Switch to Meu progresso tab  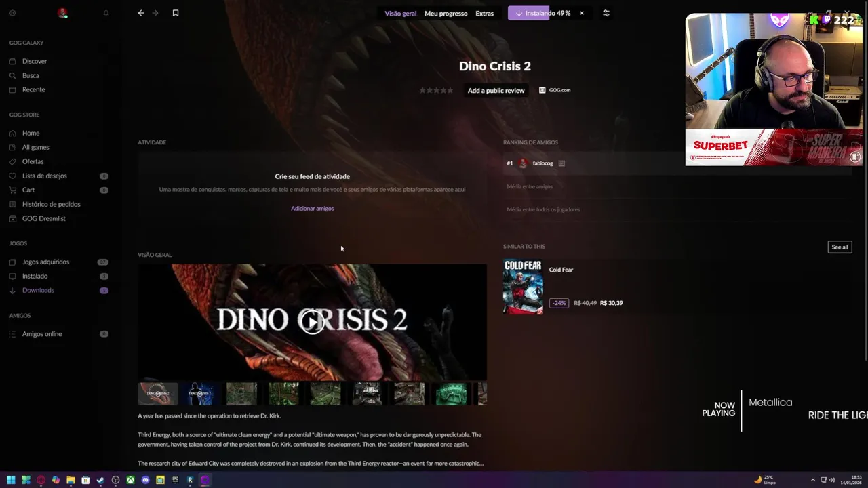(x=446, y=13)
